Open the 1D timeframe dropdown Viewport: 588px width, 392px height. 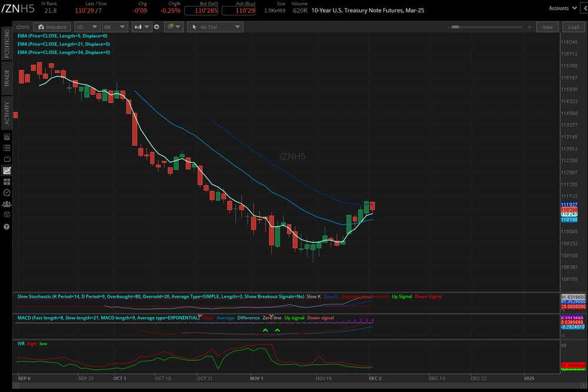pos(86,26)
